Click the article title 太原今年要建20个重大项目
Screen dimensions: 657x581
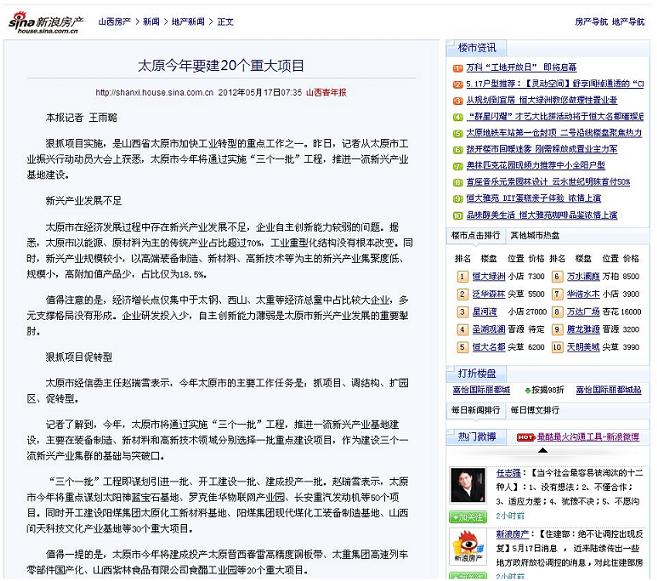[221, 66]
